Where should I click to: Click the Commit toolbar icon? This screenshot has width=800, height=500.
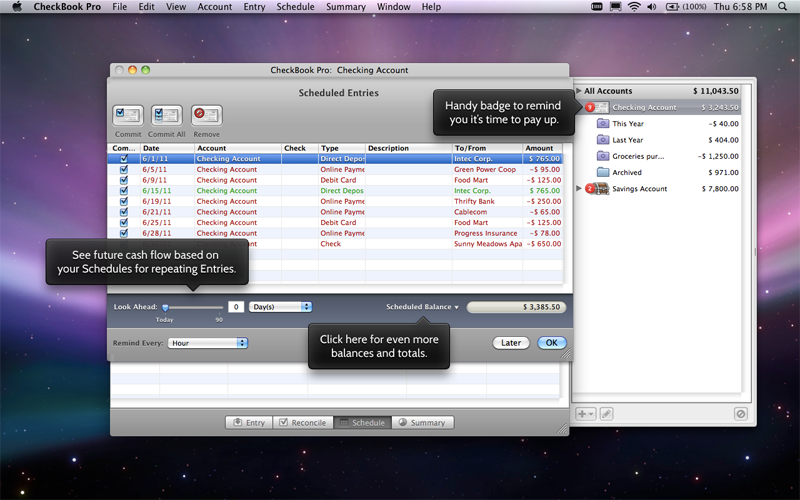128,115
